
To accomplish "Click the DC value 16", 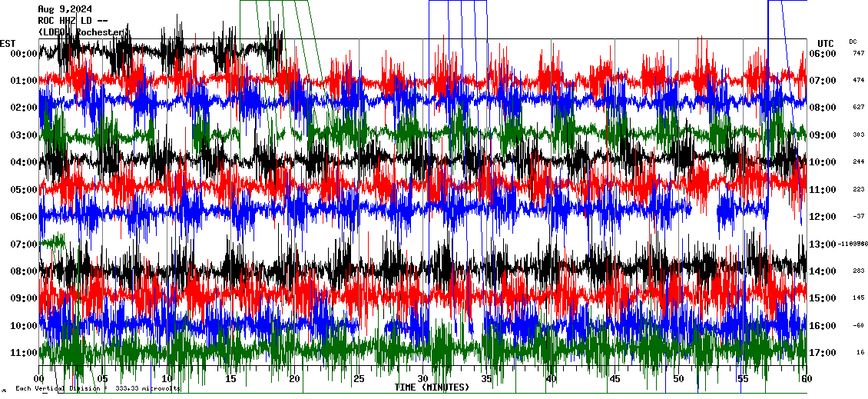I will pyautogui.click(x=860, y=353).
